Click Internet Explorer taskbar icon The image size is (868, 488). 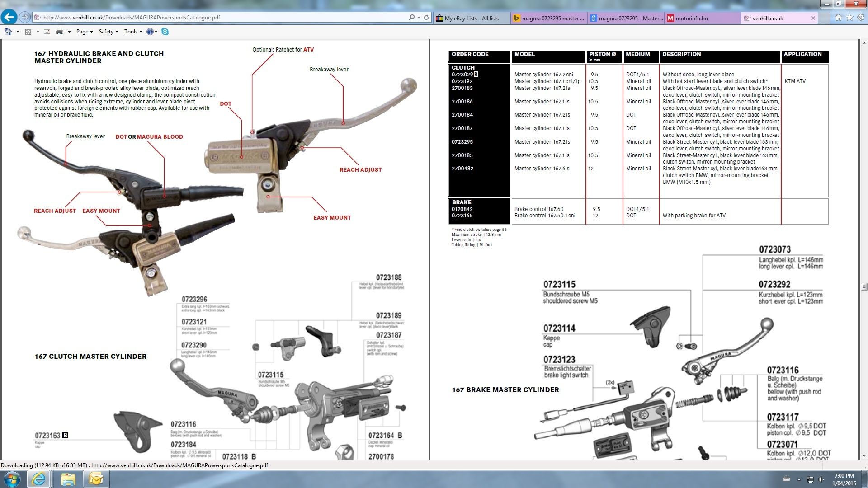[39, 479]
